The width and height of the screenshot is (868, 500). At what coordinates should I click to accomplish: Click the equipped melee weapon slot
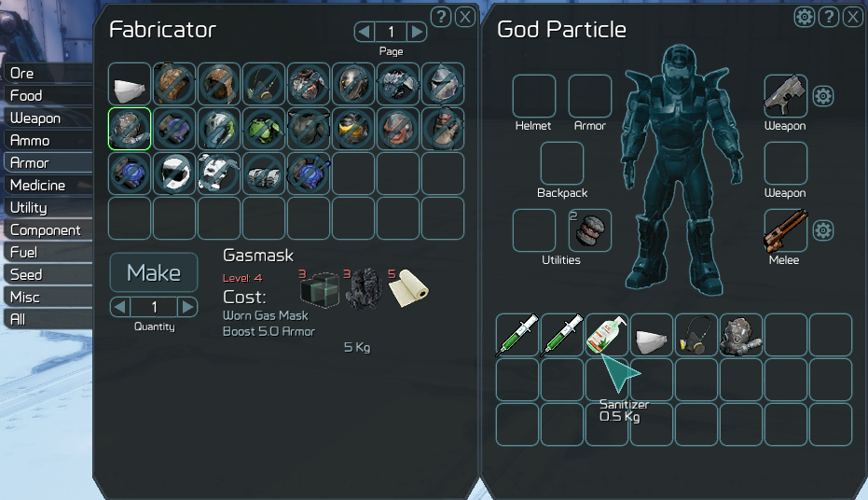click(x=786, y=230)
